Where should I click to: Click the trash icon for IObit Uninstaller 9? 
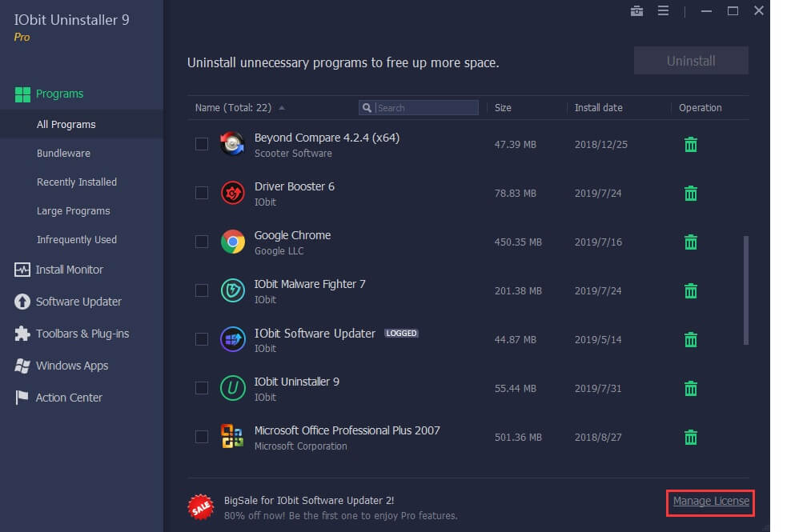(x=691, y=389)
